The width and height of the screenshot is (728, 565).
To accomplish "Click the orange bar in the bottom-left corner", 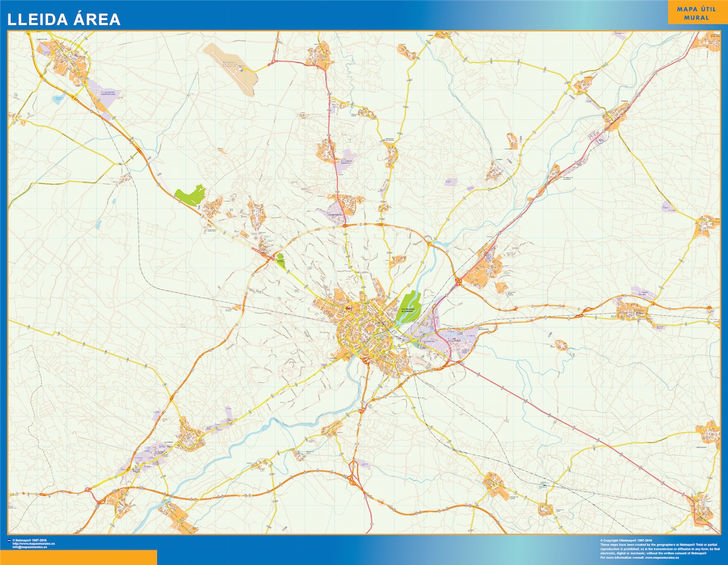I will pyautogui.click(x=79, y=557).
